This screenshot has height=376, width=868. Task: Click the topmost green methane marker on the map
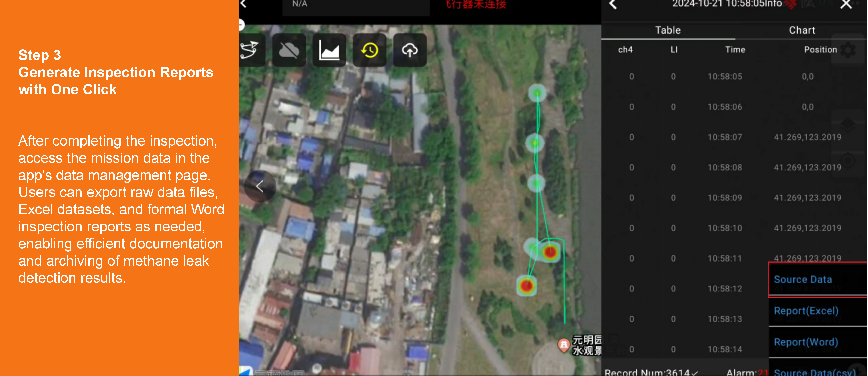(x=537, y=93)
